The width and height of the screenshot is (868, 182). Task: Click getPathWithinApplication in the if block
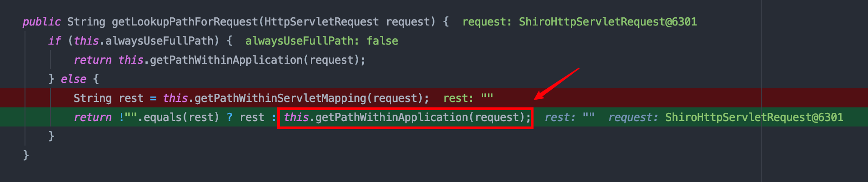click(x=226, y=60)
